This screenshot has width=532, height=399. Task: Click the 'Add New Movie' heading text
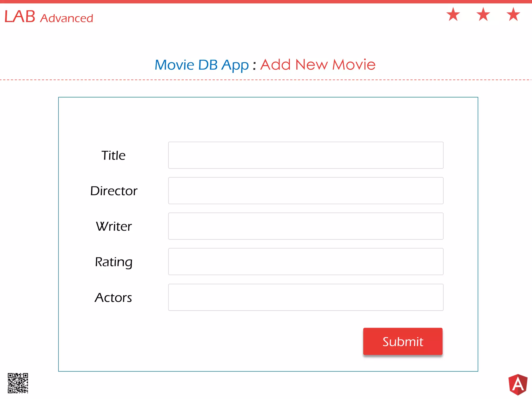[x=318, y=64]
